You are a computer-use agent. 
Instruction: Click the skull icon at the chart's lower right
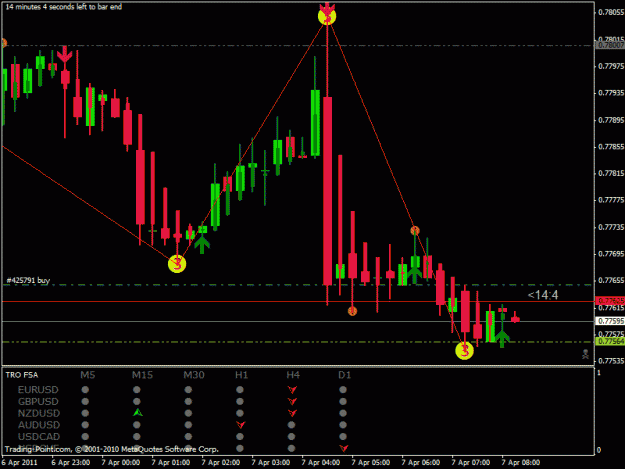pos(585,354)
